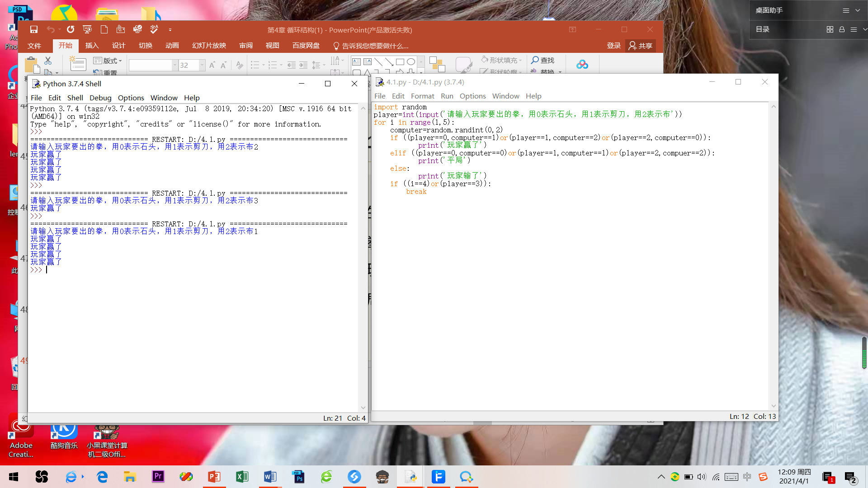The image size is (868, 488).
Task: Click the grid view icon beside 目录
Action: (x=830, y=29)
